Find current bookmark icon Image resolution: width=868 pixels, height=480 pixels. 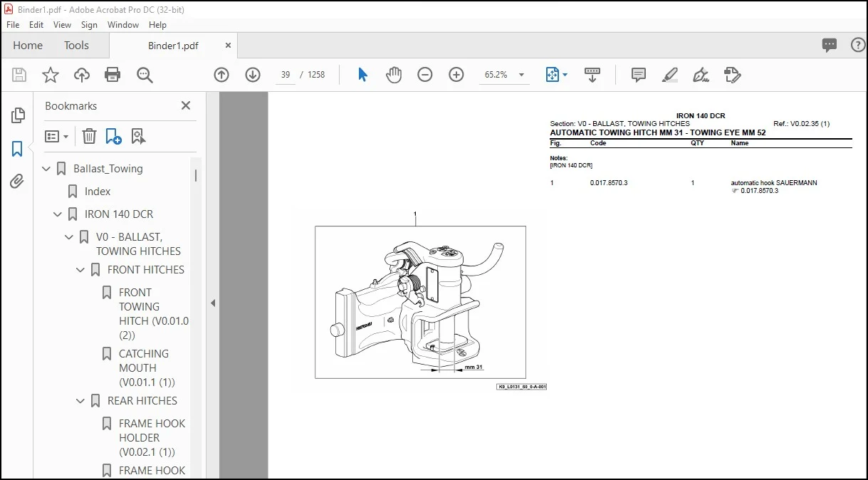138,136
